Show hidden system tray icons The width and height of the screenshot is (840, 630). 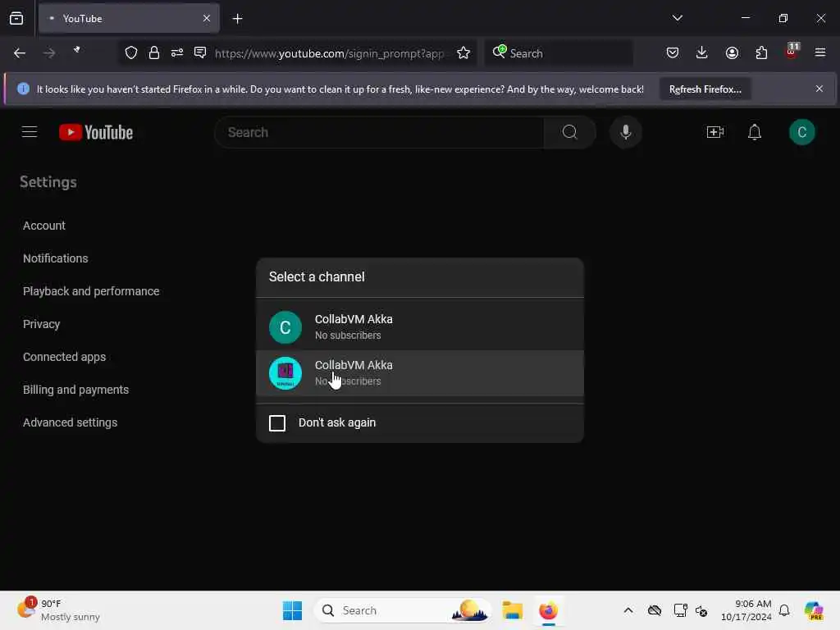coord(628,610)
